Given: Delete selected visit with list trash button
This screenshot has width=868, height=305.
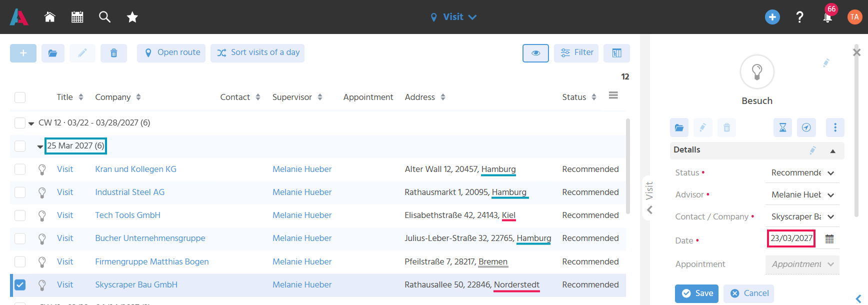Looking at the screenshot, I should click(113, 53).
